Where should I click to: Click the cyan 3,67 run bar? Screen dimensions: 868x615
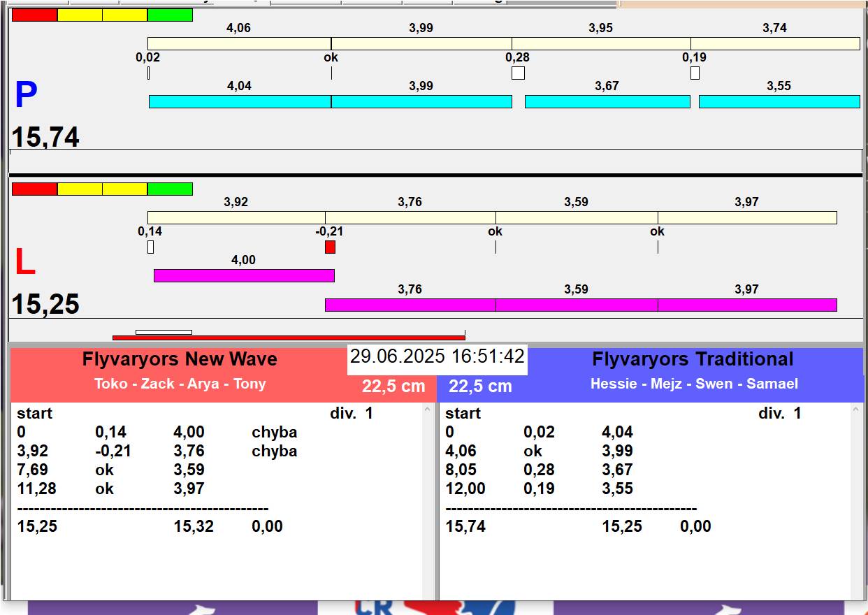click(607, 102)
